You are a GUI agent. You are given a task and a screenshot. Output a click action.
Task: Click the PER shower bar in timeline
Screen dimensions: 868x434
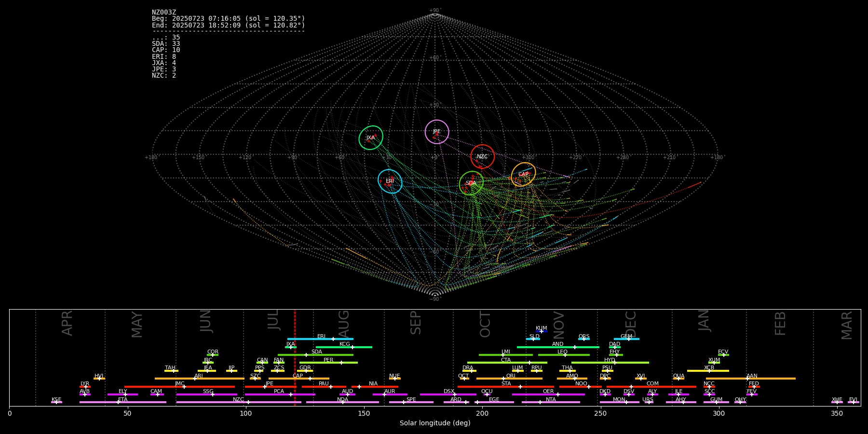[328, 363]
